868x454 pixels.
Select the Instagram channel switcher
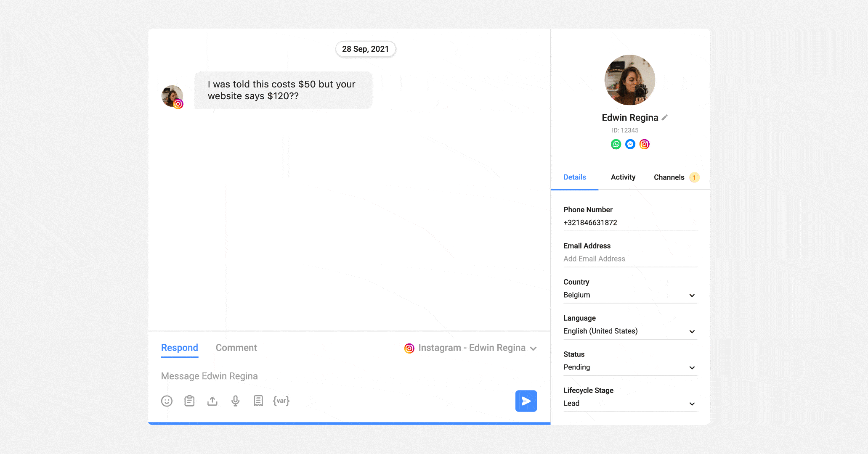pyautogui.click(x=471, y=347)
